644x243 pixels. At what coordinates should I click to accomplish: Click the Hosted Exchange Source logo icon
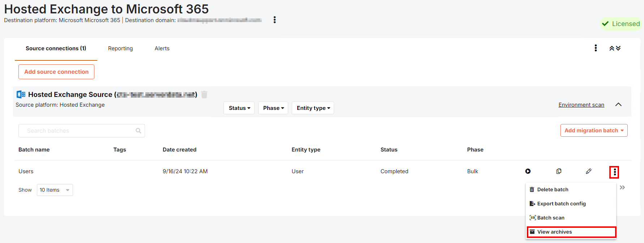tap(21, 95)
